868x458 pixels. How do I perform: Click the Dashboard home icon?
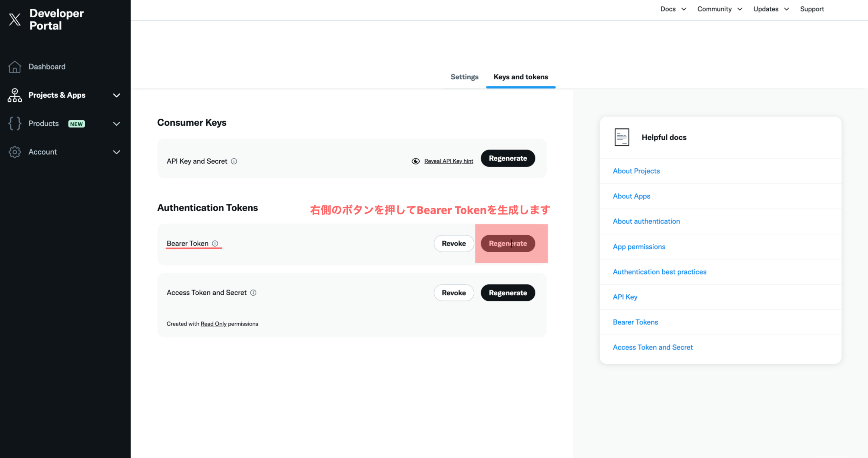pos(15,67)
